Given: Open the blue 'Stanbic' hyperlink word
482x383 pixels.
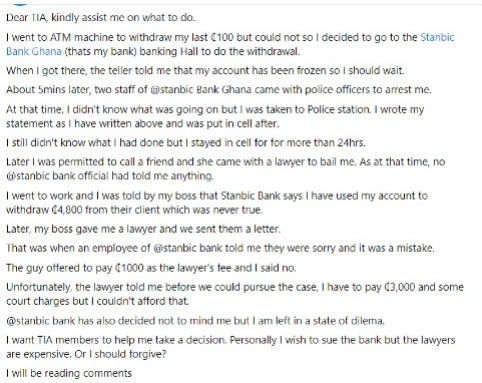Looking at the screenshot, I should [437, 37].
